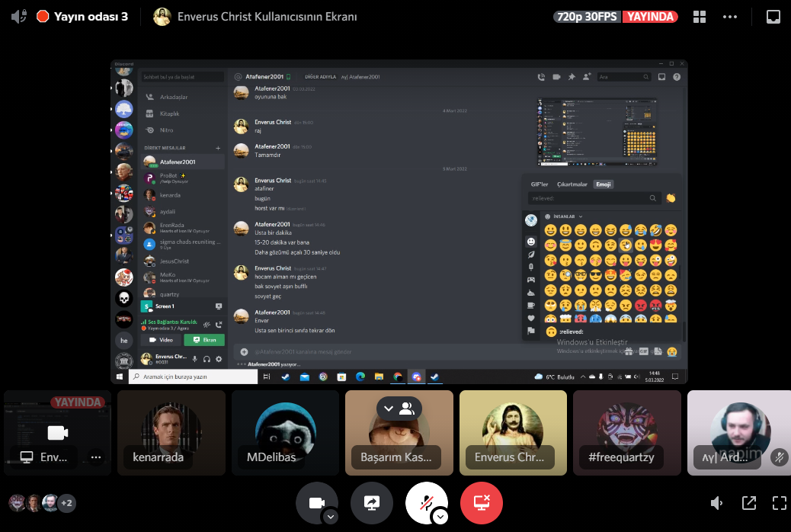Unmute the microphone in bottom controls
This screenshot has width=791, height=532.
[426, 503]
